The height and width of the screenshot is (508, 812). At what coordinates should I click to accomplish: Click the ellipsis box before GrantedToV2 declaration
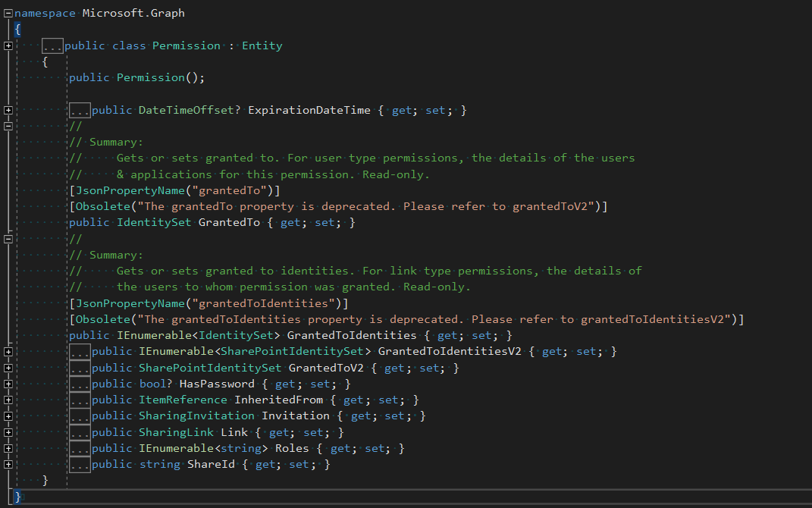[80, 368]
